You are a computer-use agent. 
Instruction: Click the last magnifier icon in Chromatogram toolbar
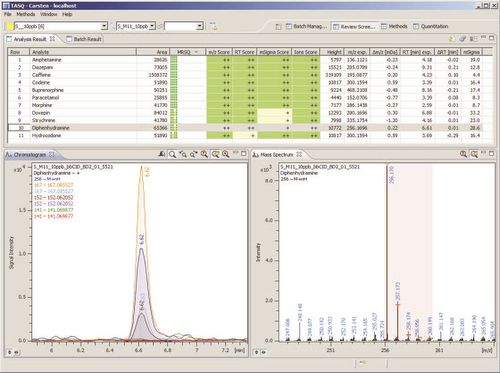tap(226, 154)
